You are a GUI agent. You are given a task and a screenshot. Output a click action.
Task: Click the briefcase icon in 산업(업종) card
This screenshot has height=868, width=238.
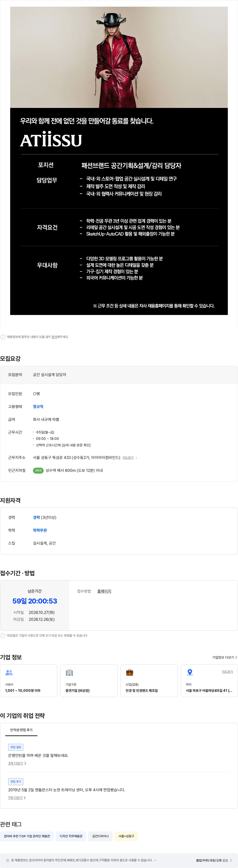(x=130, y=673)
